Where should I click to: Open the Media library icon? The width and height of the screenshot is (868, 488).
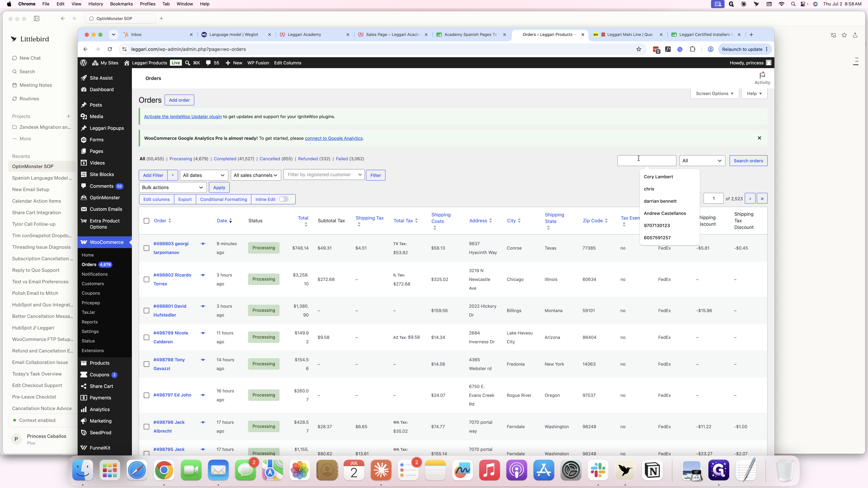coord(84,117)
